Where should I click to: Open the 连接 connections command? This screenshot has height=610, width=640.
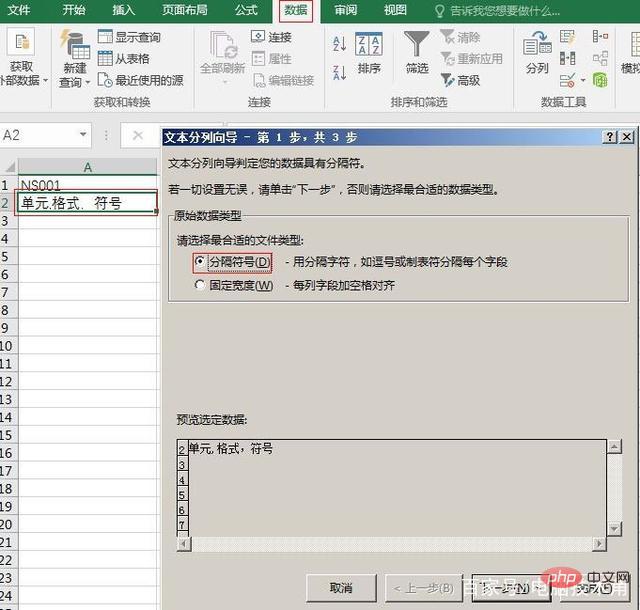(271, 37)
